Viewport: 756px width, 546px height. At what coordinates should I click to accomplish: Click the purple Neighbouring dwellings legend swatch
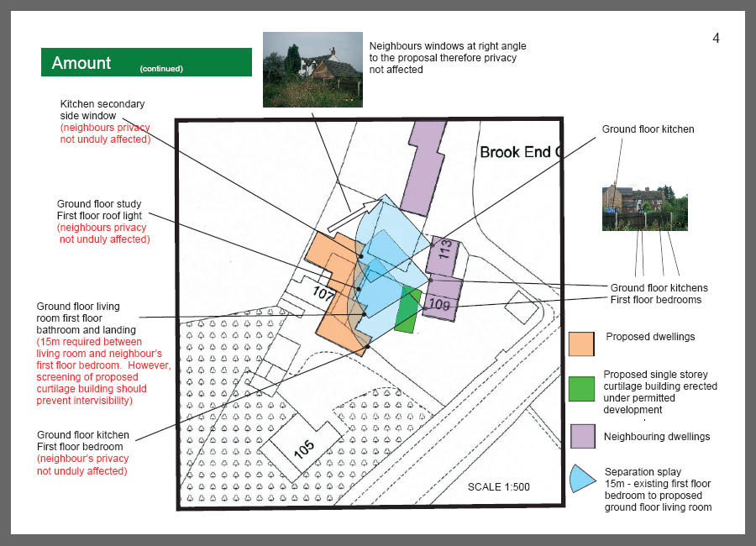click(582, 436)
